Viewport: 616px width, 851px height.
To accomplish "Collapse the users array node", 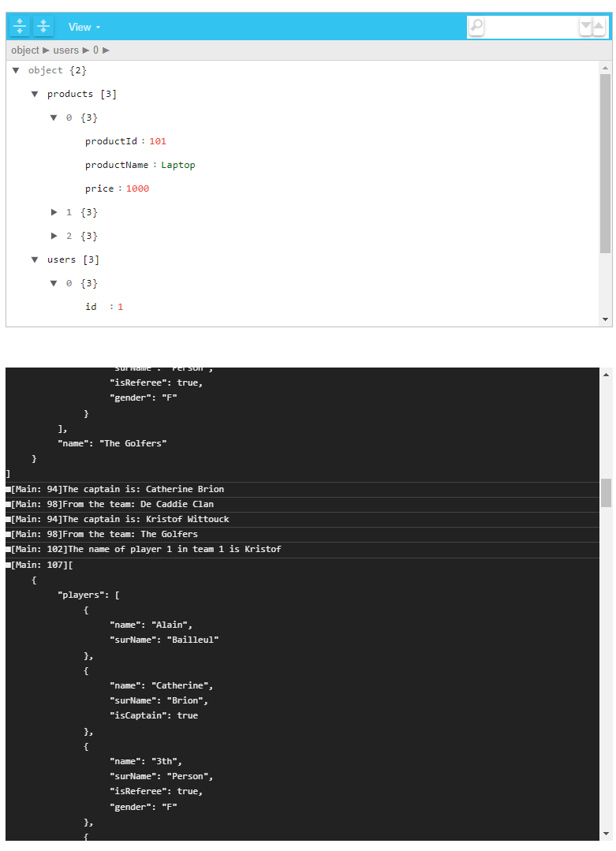I will coord(35,259).
